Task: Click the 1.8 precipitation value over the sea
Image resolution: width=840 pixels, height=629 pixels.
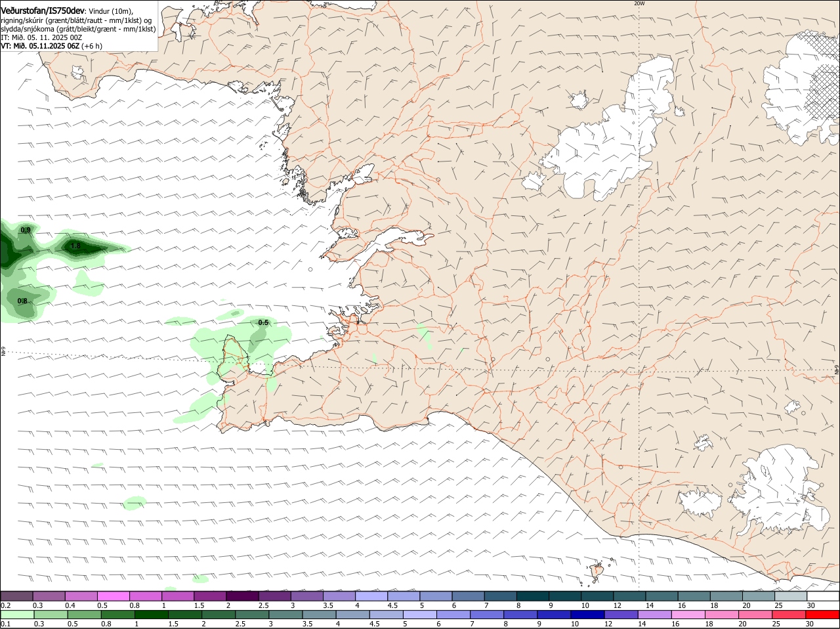Action: [75, 246]
